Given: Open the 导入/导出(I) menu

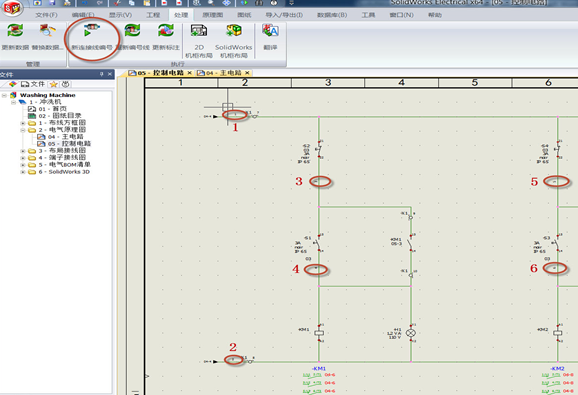Looking at the screenshot, I should click(x=284, y=15).
